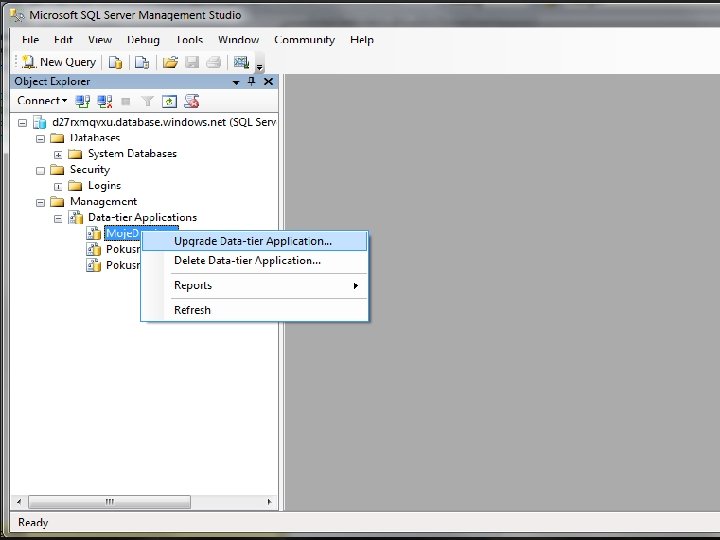Collapse the d27rxmqvxu server node
The image size is (720, 540).
[22, 123]
